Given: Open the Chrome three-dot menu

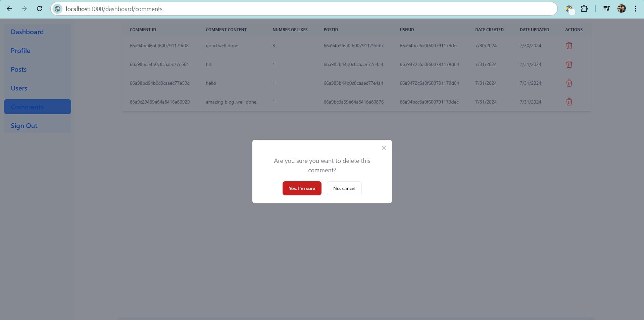Looking at the screenshot, I should point(635,9).
